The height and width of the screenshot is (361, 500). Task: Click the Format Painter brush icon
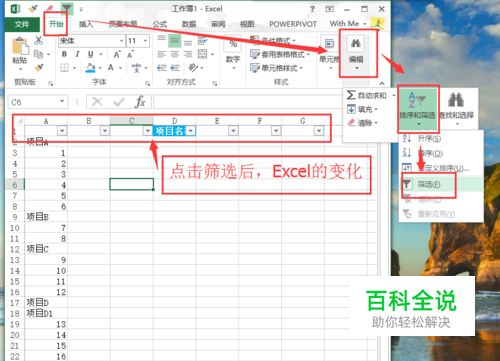click(39, 68)
